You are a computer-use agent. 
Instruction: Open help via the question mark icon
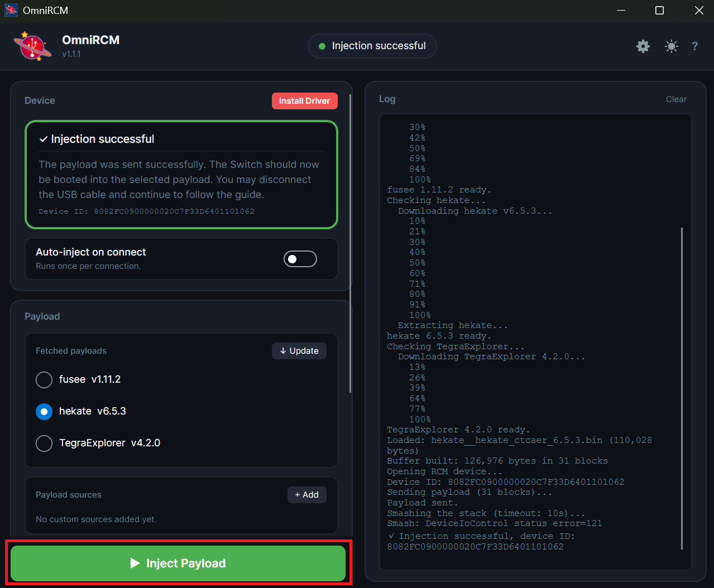pos(695,46)
